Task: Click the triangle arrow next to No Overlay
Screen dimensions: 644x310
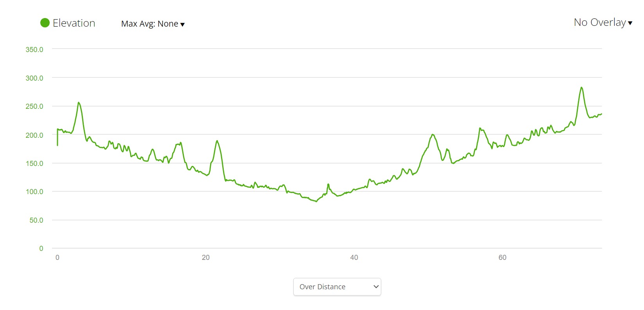Action: (630, 23)
